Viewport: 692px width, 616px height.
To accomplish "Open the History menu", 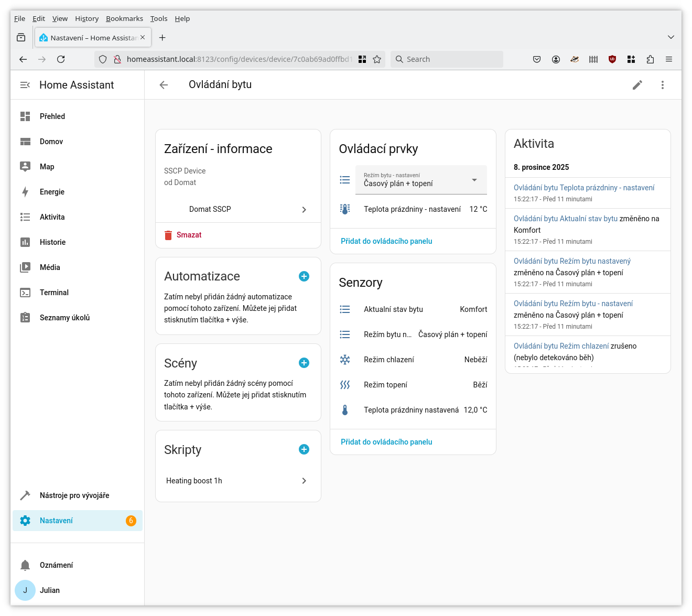I will [x=87, y=18].
